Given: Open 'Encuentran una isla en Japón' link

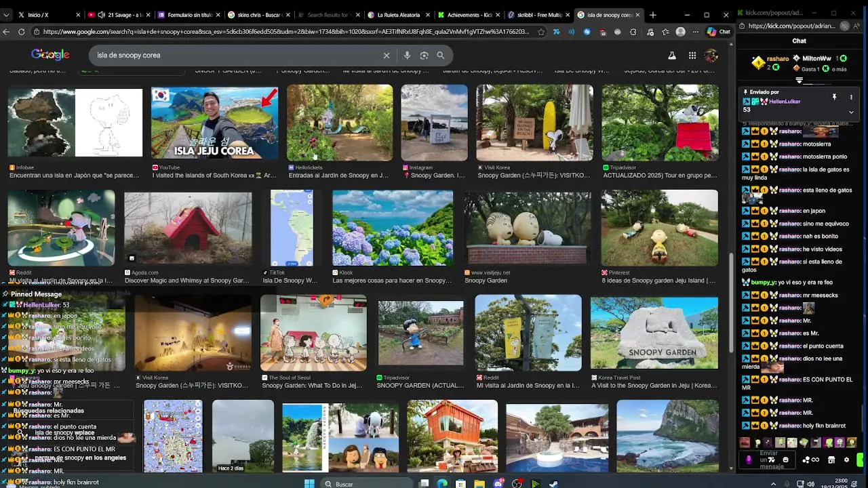Looking at the screenshot, I should (75, 176).
